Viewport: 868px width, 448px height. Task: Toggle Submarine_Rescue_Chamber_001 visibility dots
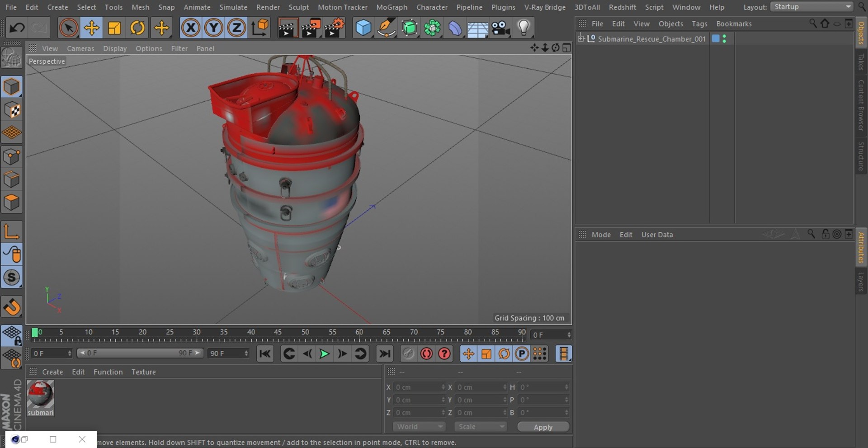pyautogui.click(x=724, y=39)
